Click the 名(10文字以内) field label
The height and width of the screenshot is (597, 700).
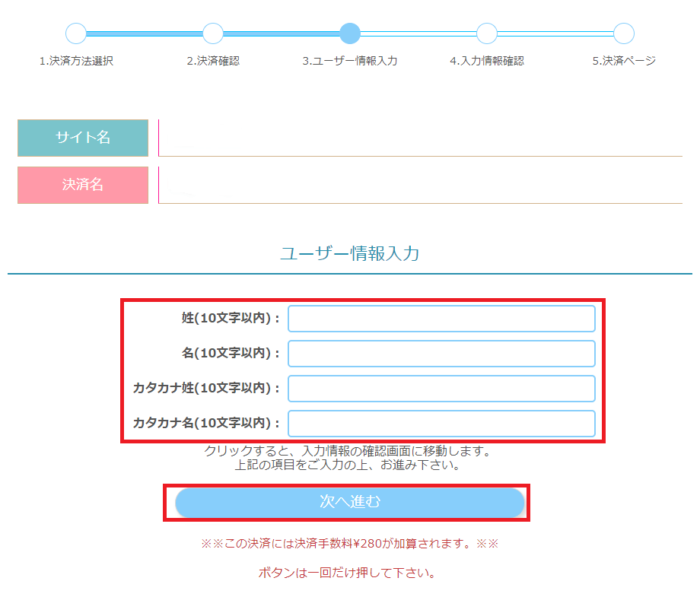point(231,353)
